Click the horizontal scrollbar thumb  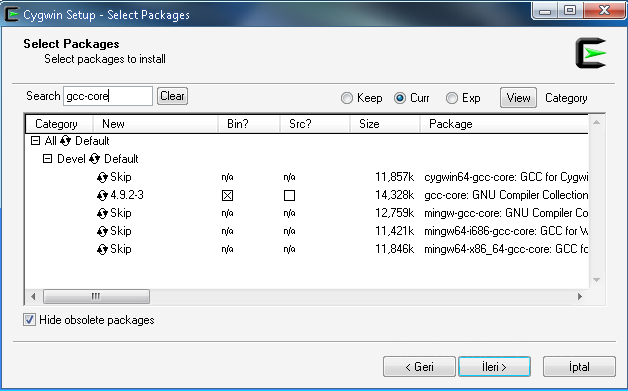pos(96,296)
